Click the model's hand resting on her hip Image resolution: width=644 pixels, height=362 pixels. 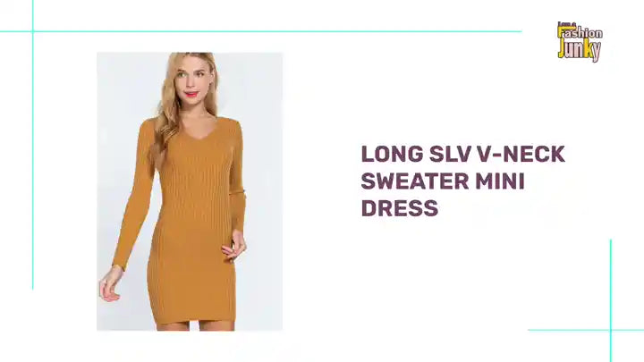point(234,247)
